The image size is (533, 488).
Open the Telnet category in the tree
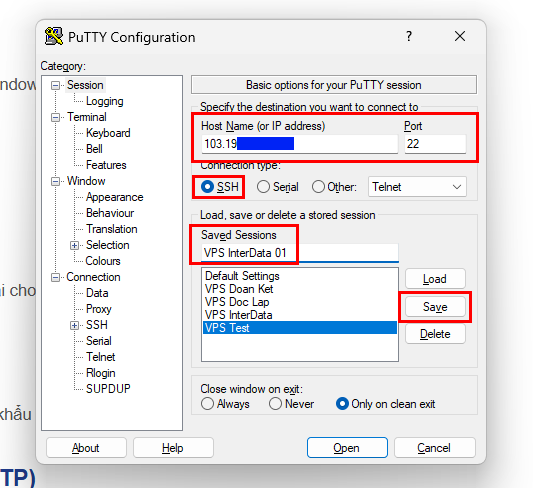[x=101, y=357]
